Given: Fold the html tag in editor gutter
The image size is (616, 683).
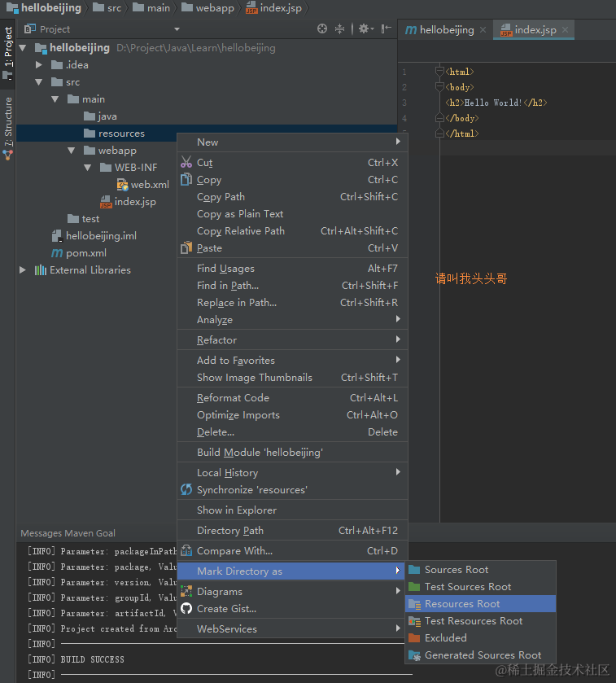Looking at the screenshot, I should pyautogui.click(x=439, y=72).
